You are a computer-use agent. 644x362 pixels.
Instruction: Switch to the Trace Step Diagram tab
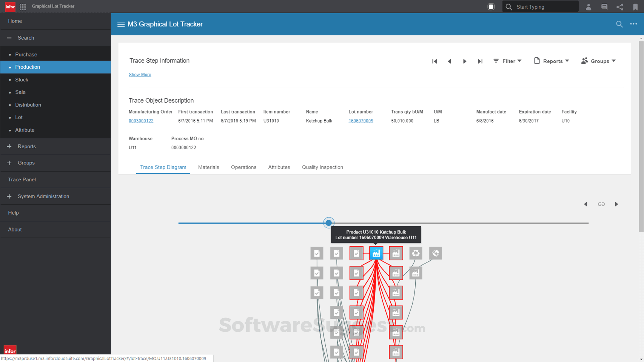163,167
